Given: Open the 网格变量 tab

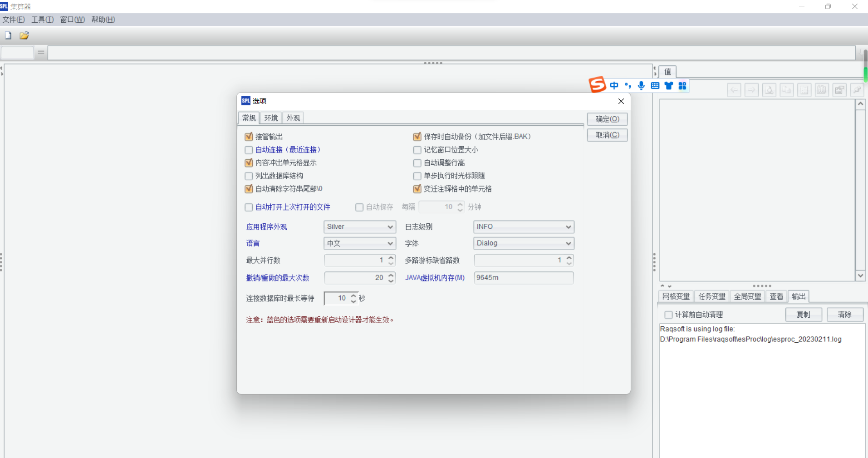Looking at the screenshot, I should tap(676, 296).
